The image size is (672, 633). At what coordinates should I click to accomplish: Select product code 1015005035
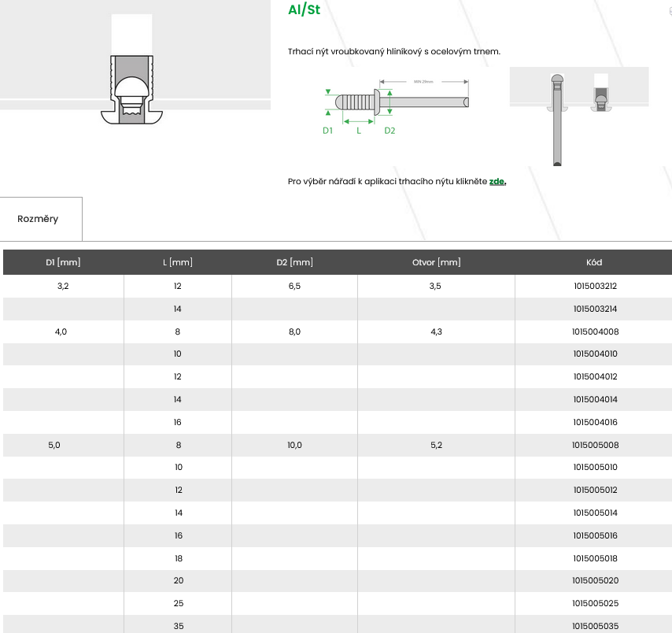[x=596, y=627]
